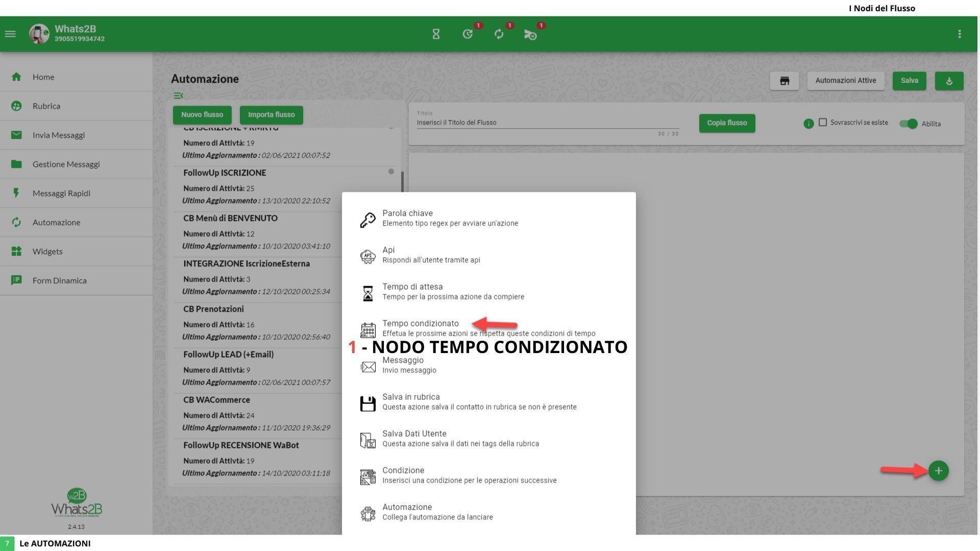Click the Salva in rubrica floppy icon
This screenshot has width=980, height=551.
point(367,404)
